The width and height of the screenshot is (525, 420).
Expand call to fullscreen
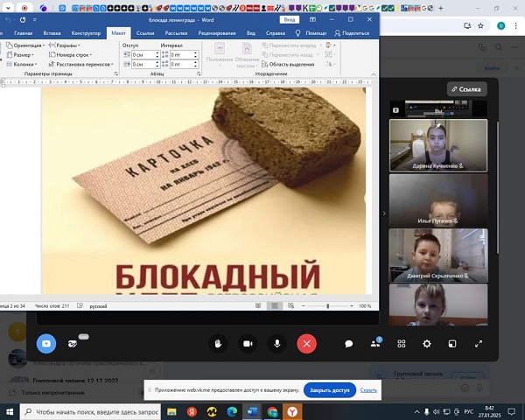pos(479,344)
